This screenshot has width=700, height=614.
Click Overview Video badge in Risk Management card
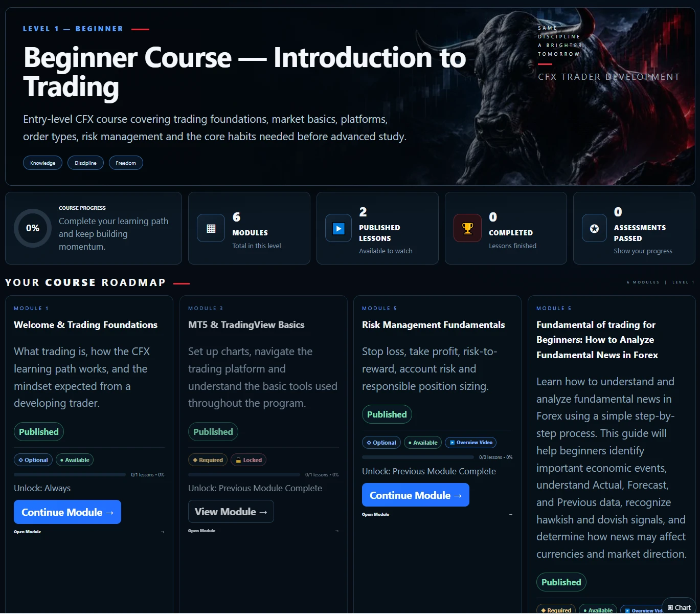coord(471,443)
